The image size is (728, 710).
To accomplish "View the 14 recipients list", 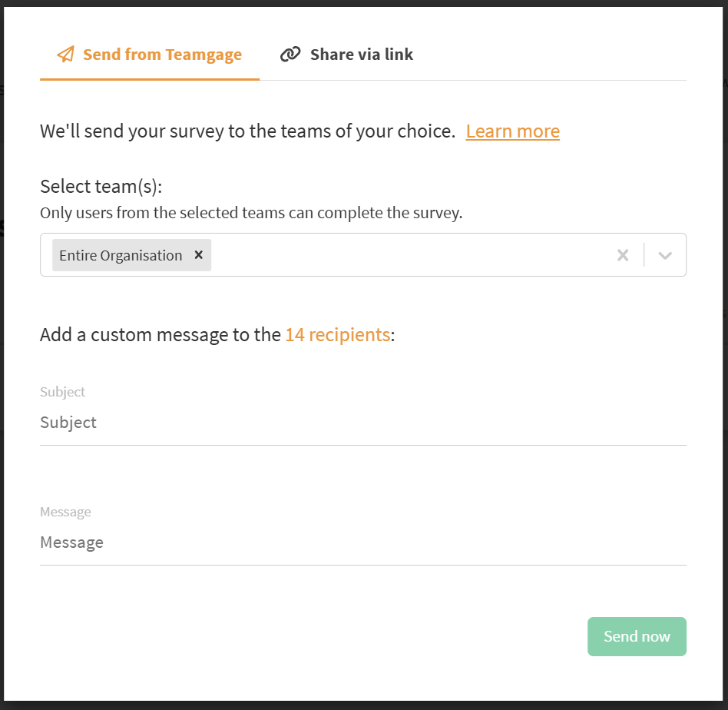I will [x=337, y=335].
